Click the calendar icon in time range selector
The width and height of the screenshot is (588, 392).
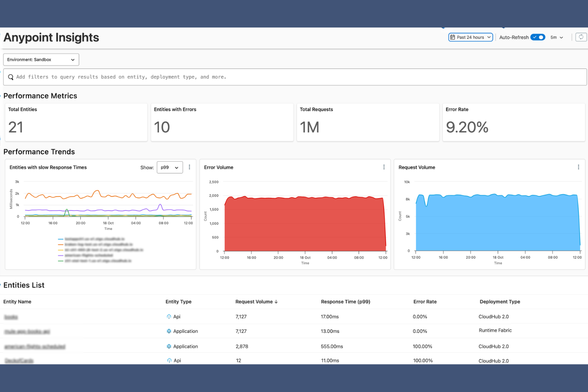pos(453,37)
